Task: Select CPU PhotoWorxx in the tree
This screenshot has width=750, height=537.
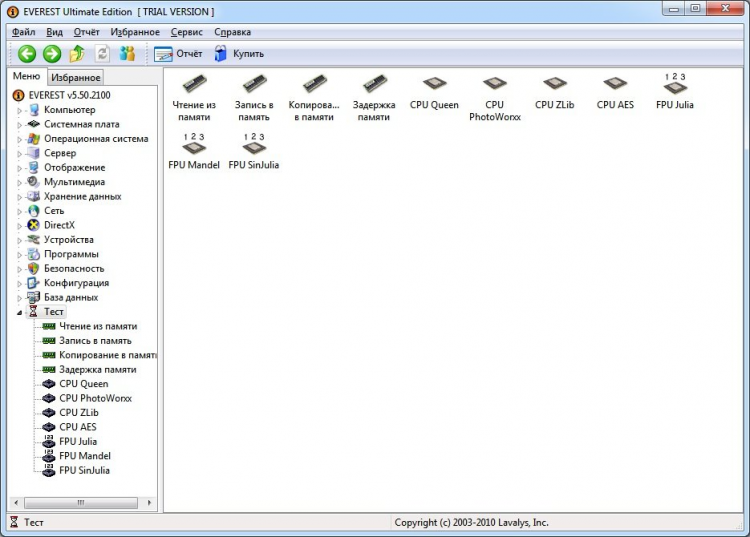Action: coord(95,398)
